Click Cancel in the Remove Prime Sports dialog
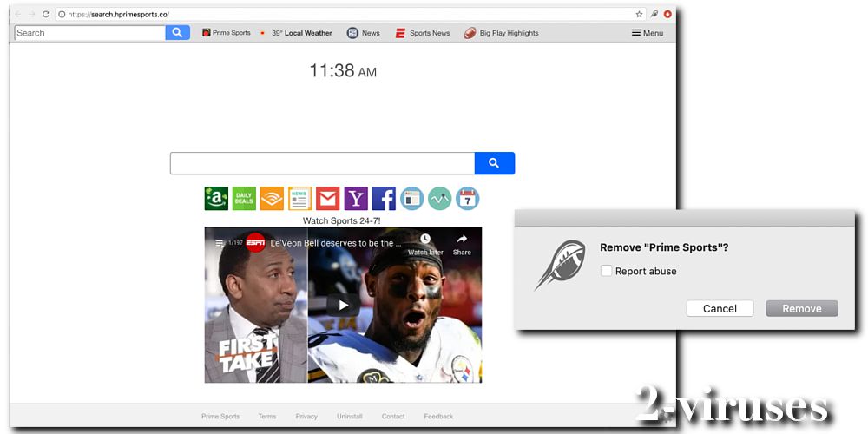The width and height of the screenshot is (868, 434). 720,308
